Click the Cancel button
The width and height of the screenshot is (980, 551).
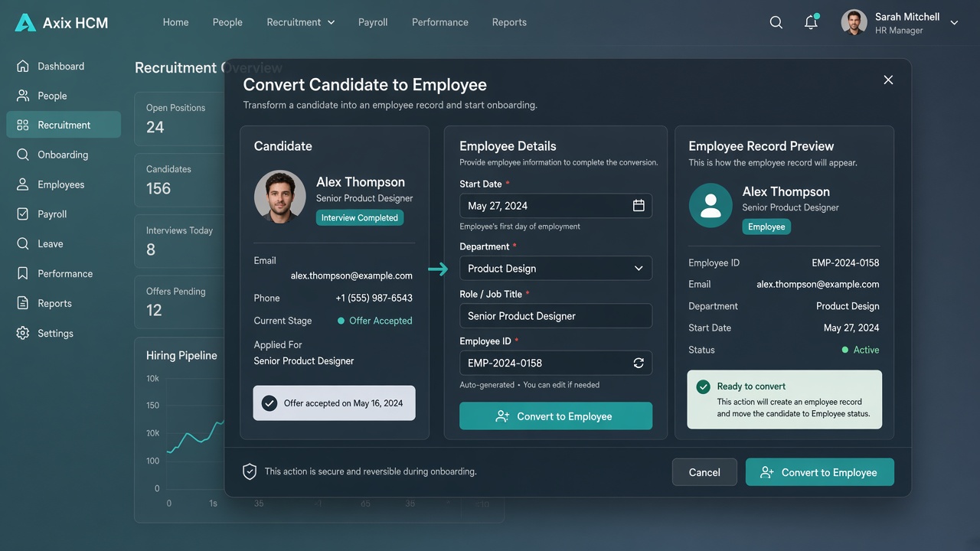[x=704, y=472]
